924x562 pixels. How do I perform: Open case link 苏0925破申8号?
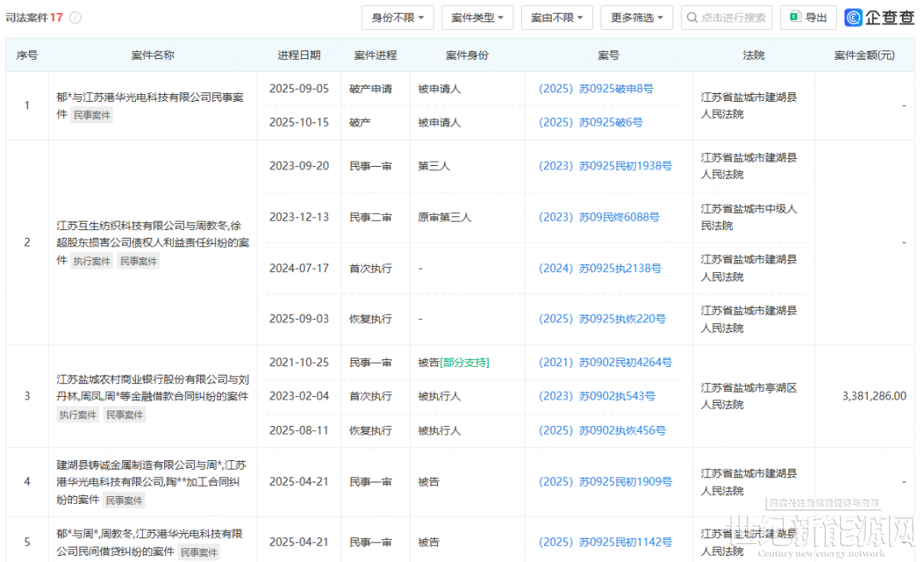(595, 89)
